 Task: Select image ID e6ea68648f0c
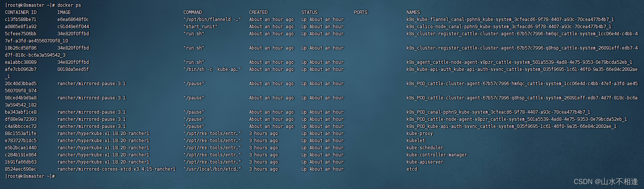click(73, 19)
